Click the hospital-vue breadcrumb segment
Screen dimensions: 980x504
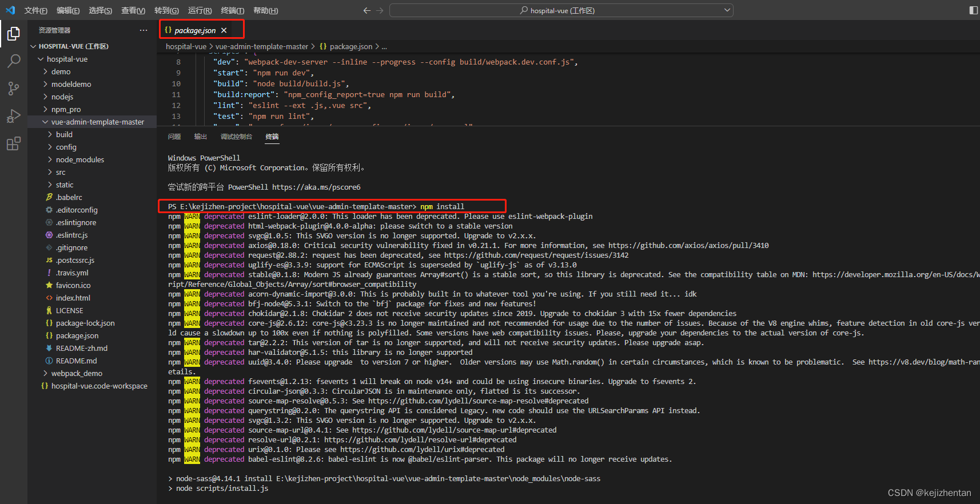tap(186, 47)
